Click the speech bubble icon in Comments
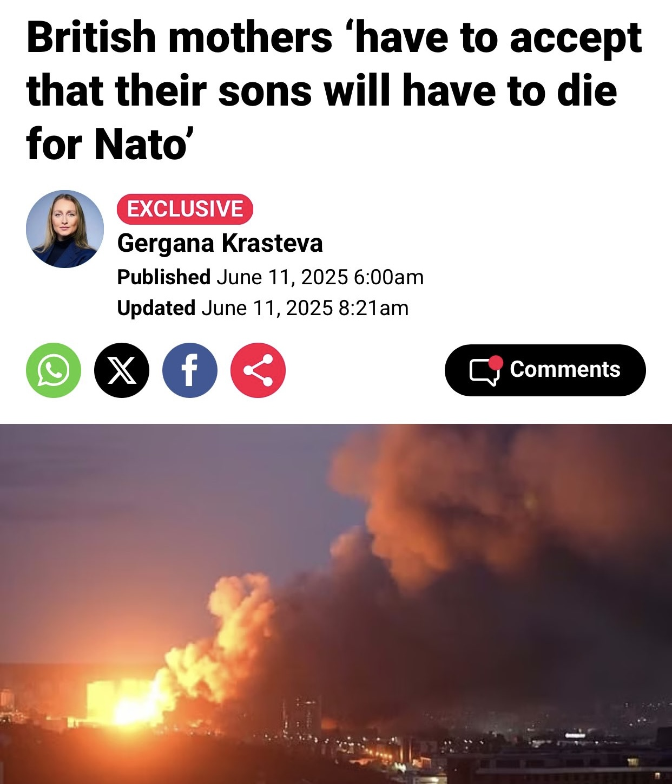 [x=483, y=371]
